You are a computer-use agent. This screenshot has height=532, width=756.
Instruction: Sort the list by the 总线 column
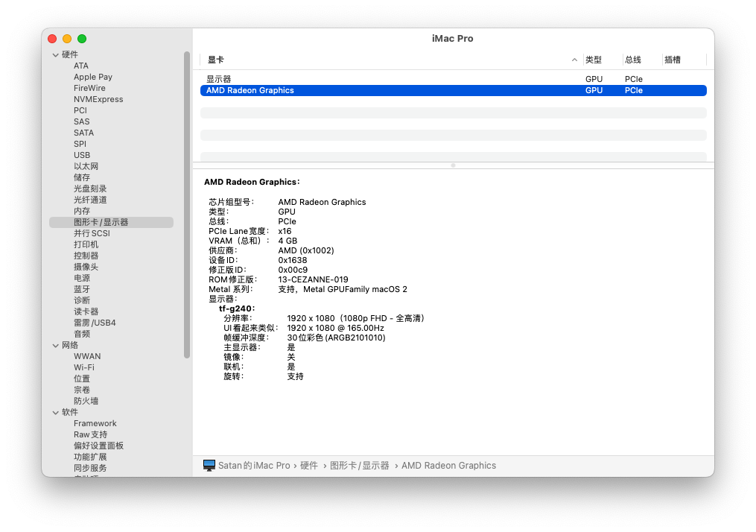pyautogui.click(x=633, y=60)
